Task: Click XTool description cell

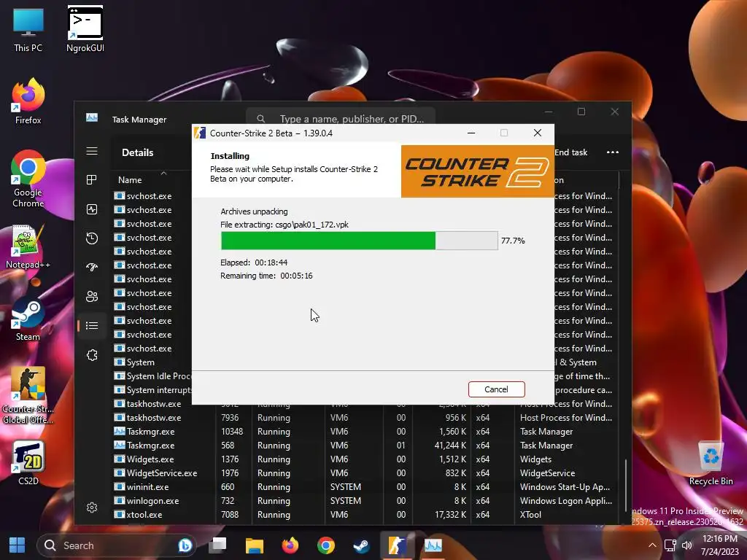Action: (x=531, y=515)
